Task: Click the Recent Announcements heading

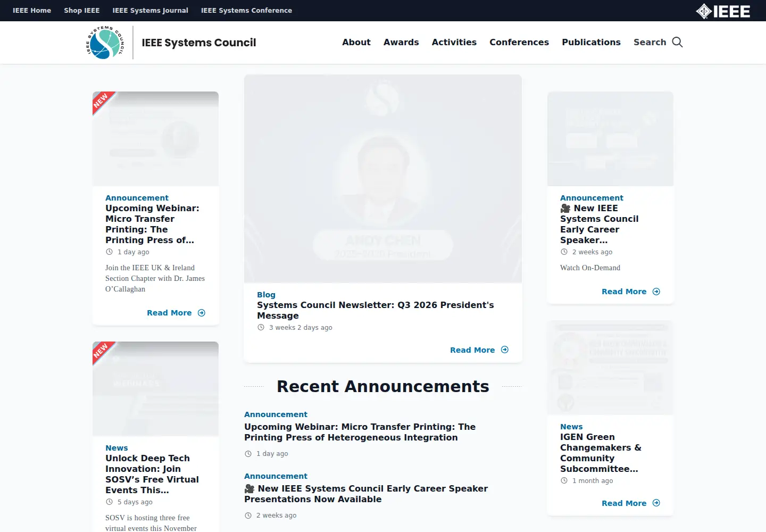Action: (383, 386)
